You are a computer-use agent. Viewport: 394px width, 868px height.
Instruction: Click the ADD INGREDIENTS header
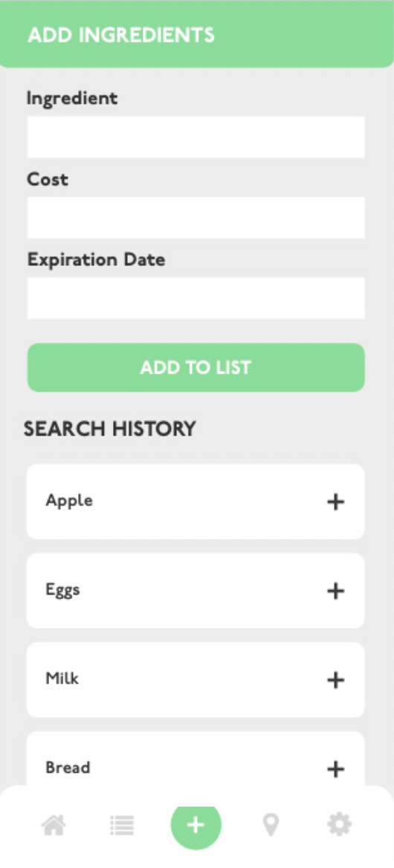(x=121, y=36)
